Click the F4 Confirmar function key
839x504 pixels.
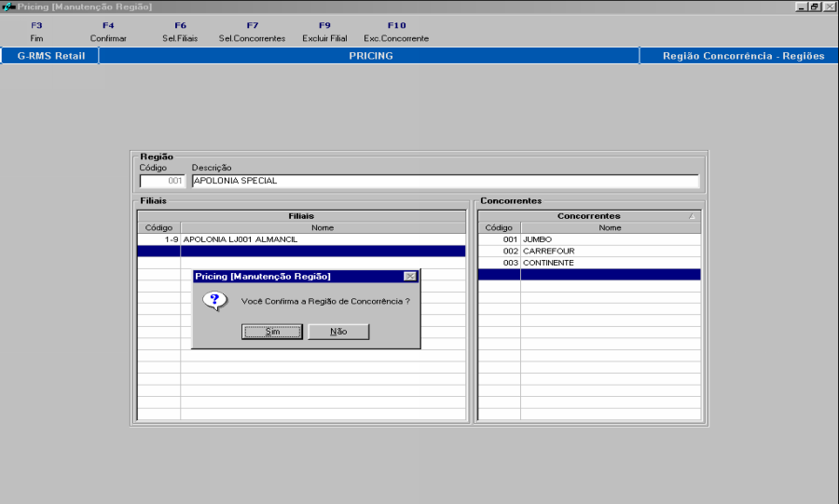[x=108, y=32]
